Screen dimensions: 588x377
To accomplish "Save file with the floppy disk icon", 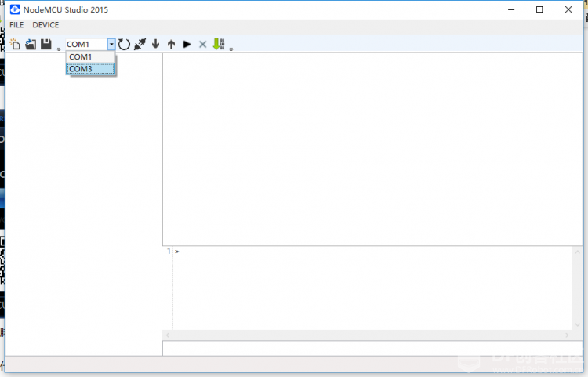I will point(46,44).
